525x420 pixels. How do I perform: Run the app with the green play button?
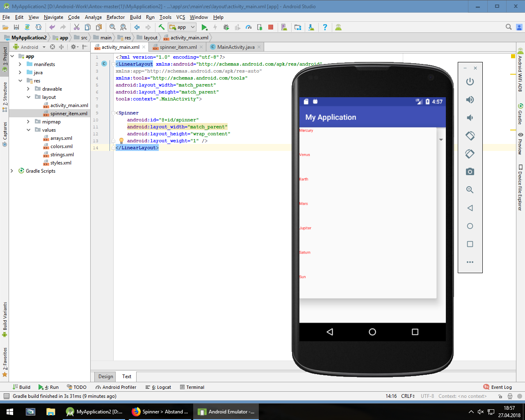pyautogui.click(x=204, y=27)
